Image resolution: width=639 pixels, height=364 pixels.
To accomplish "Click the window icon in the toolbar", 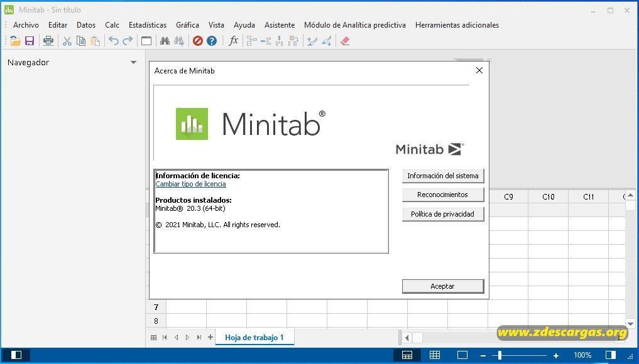I will (x=146, y=41).
